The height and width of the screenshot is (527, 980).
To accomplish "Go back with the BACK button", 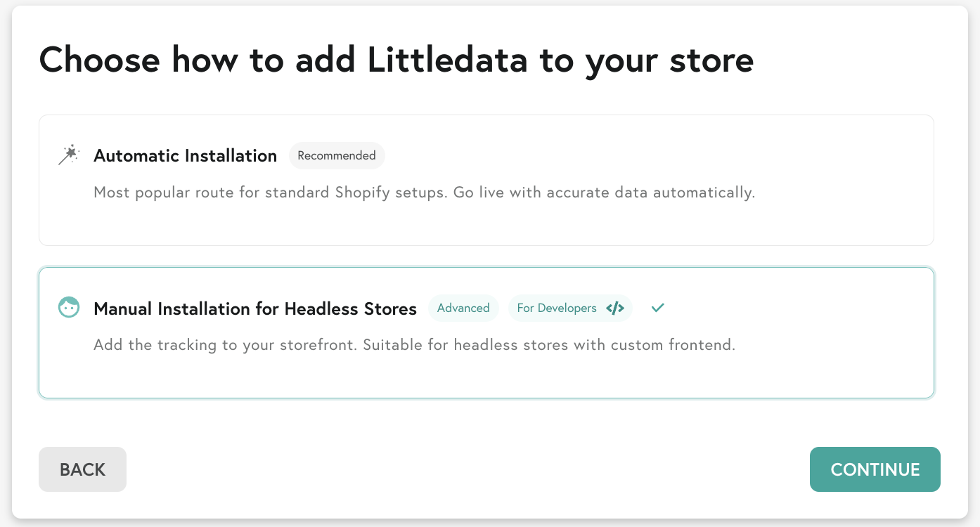I will pos(82,469).
